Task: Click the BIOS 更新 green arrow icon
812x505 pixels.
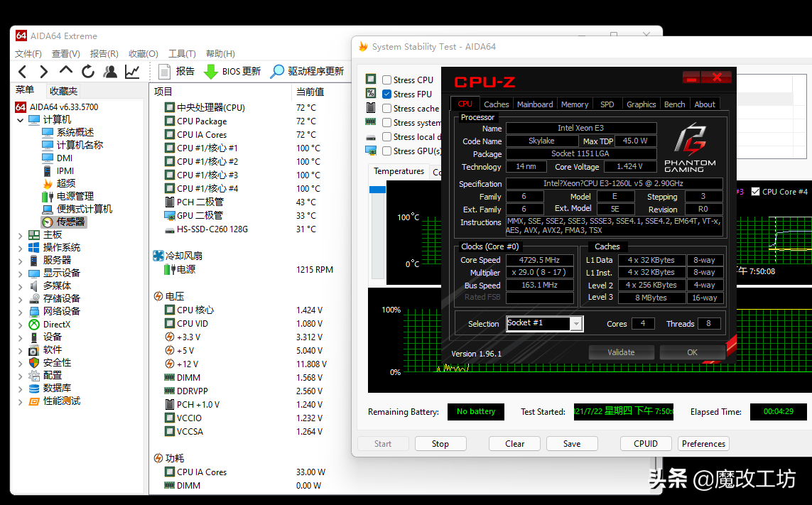Action: 211,72
